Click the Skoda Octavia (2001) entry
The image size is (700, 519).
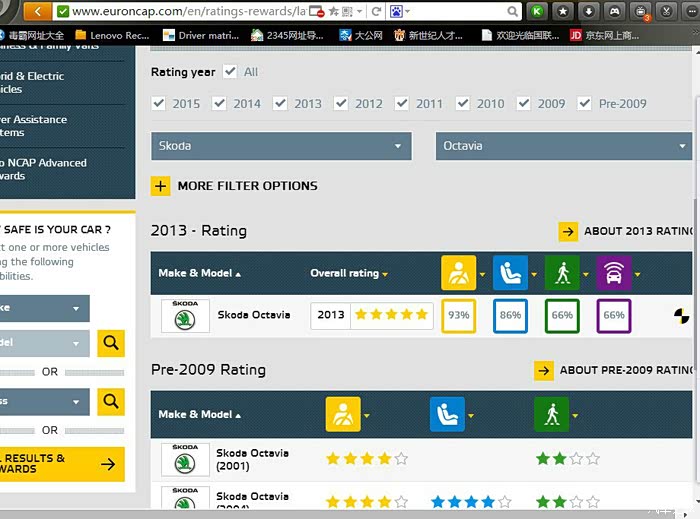(x=253, y=459)
